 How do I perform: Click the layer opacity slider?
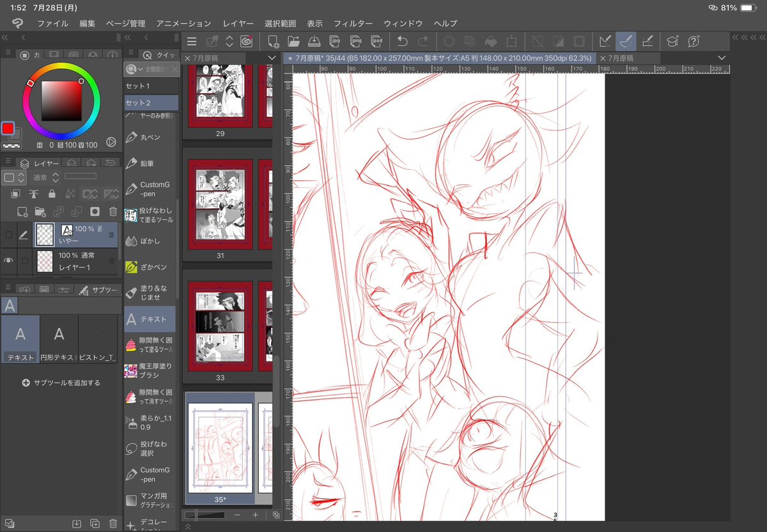point(81,176)
